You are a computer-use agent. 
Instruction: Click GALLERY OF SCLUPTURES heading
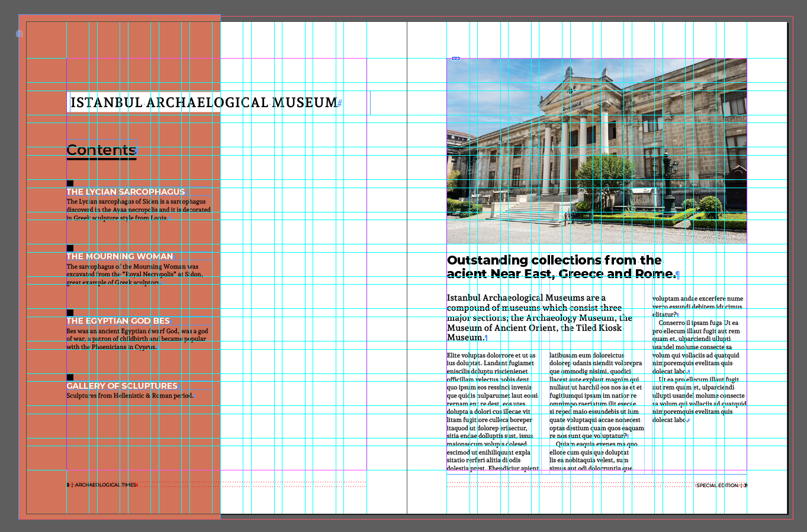122,386
